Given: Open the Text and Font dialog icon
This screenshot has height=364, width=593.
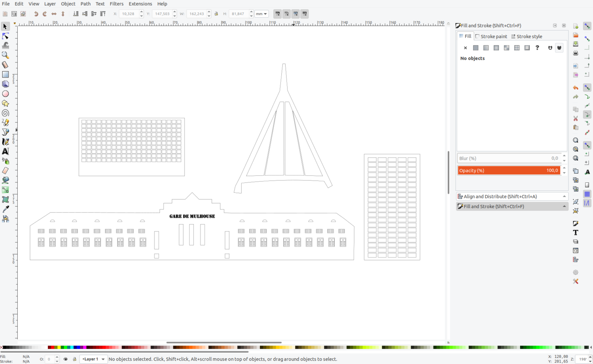Looking at the screenshot, I should coord(576,233).
